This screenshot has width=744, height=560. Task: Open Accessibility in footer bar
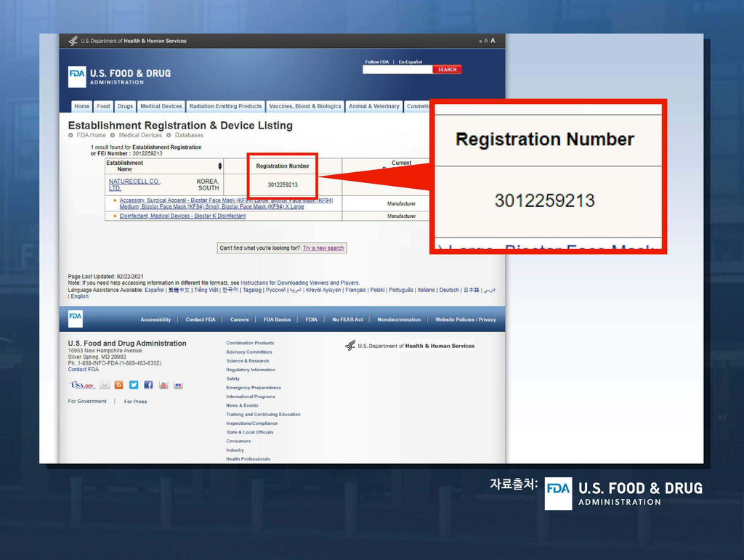click(x=155, y=320)
